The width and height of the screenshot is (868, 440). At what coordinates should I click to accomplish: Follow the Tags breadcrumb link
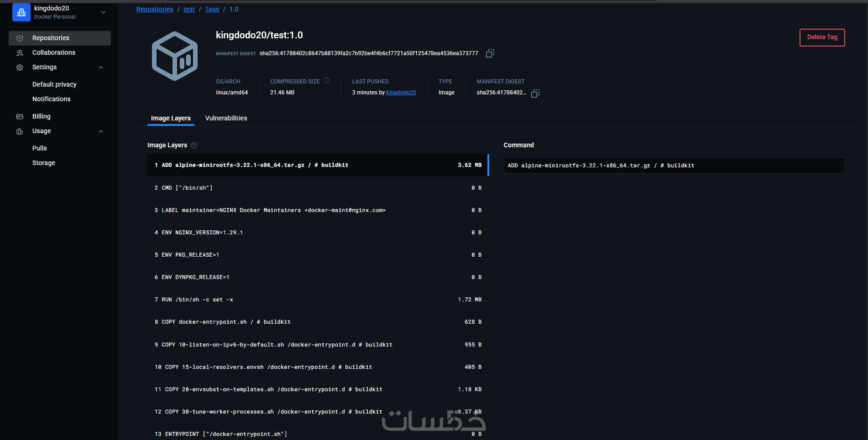pos(212,9)
